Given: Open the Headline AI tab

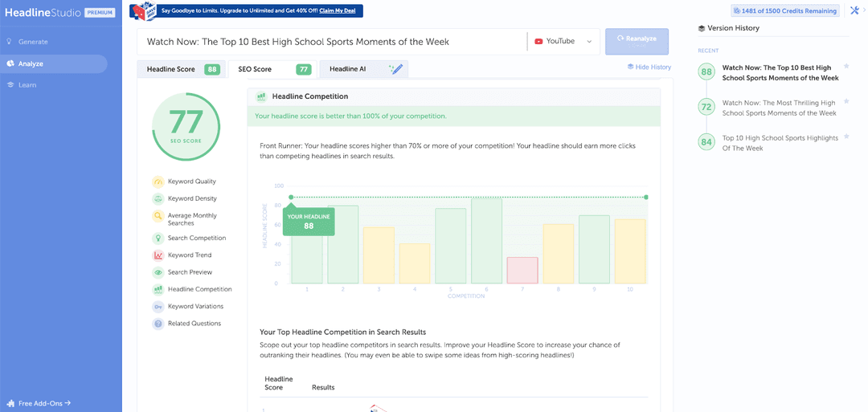Looking at the screenshot, I should [x=363, y=70].
